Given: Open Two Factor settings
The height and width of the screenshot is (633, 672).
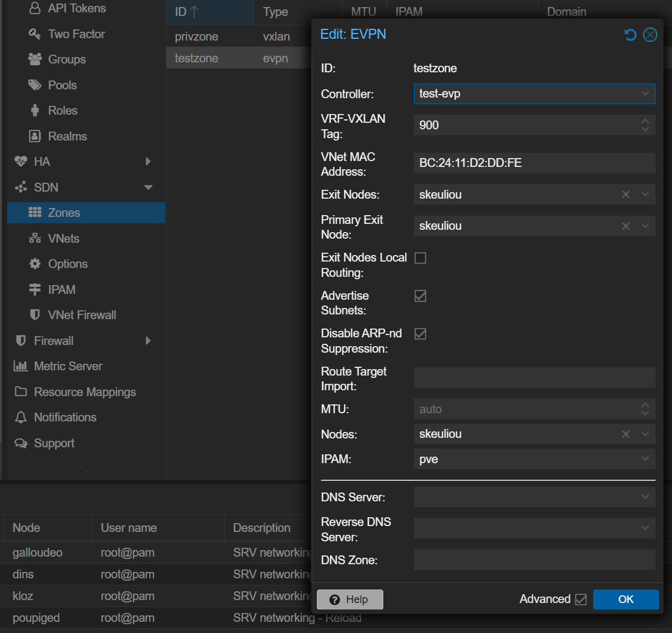Looking at the screenshot, I should pos(76,34).
